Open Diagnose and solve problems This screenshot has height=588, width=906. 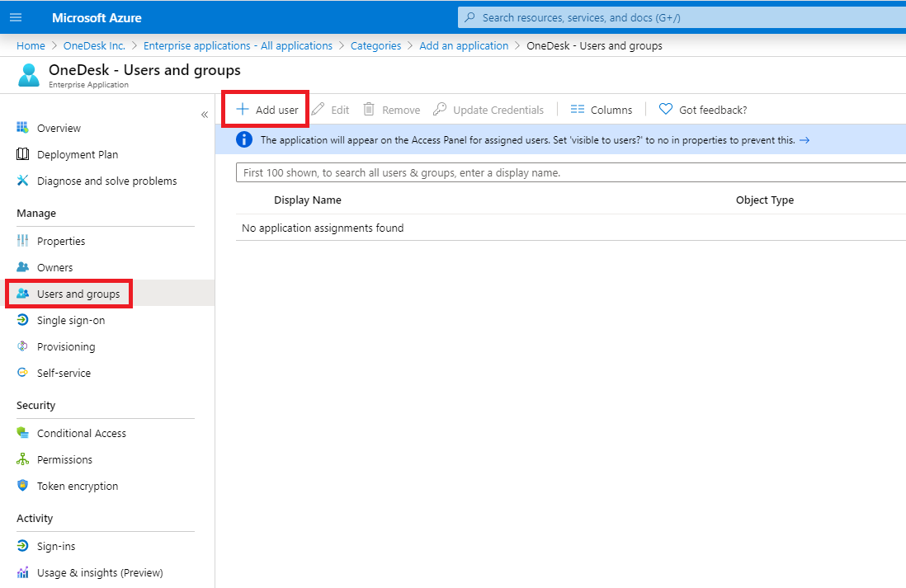click(107, 181)
